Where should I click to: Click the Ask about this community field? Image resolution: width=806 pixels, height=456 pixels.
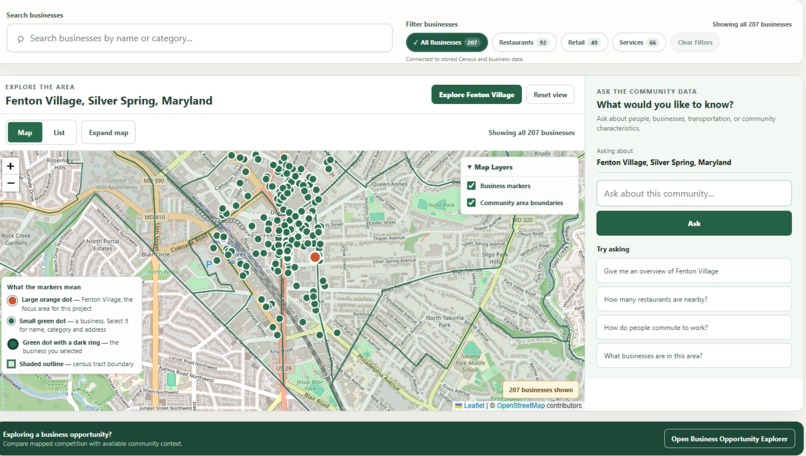(x=694, y=194)
